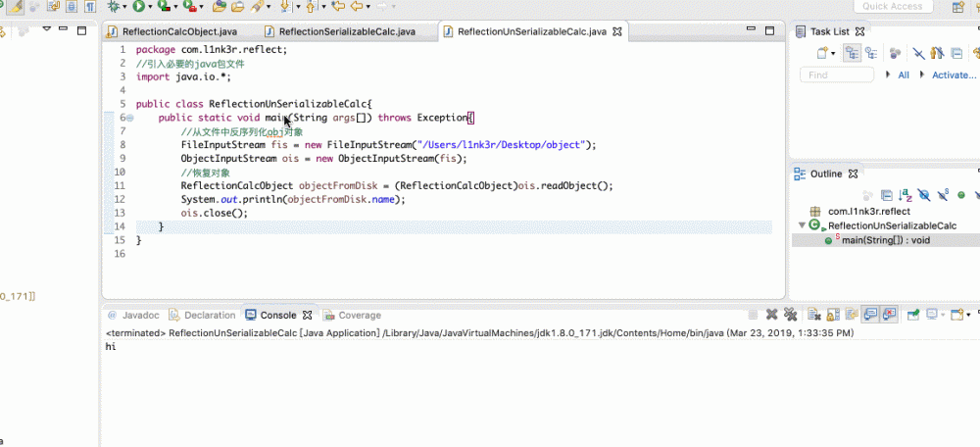Open the Search dropdown arrow

coord(269,6)
